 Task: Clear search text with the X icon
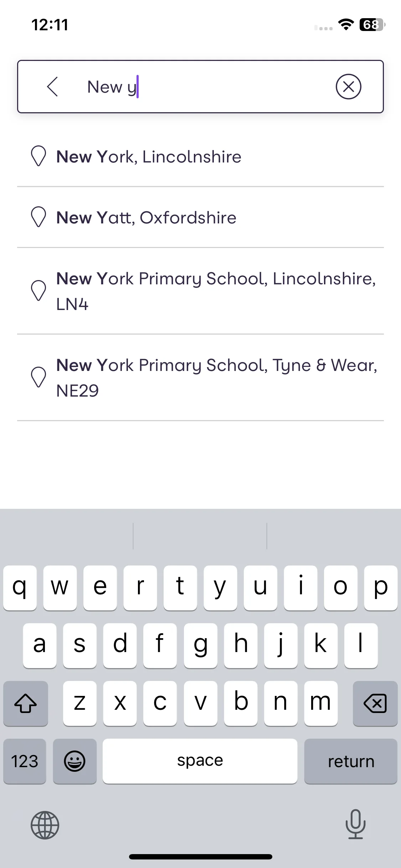[x=348, y=87]
